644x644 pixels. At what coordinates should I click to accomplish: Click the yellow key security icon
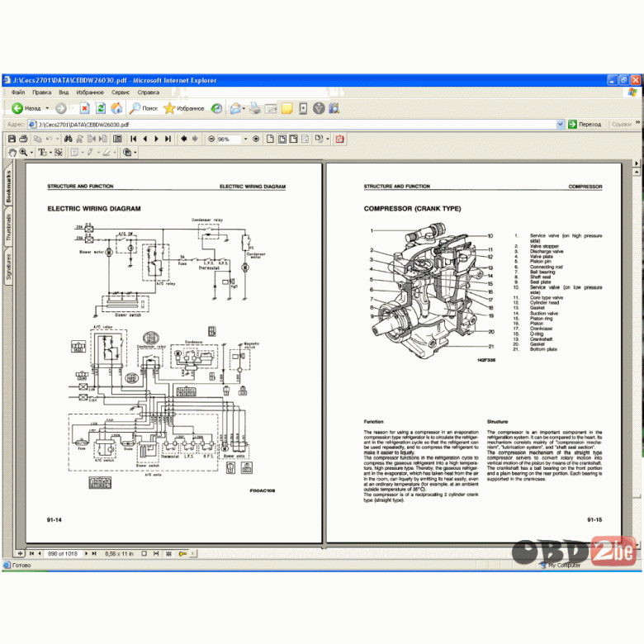[182, 554]
